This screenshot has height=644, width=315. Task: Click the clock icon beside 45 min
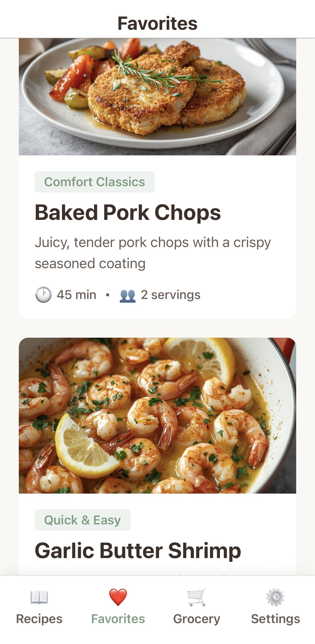[43, 295]
